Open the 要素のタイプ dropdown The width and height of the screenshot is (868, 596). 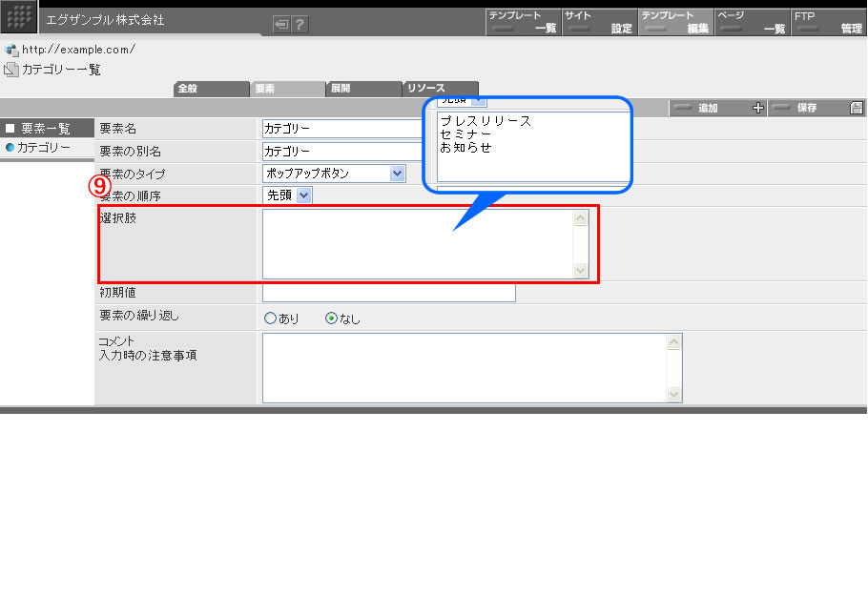click(x=398, y=174)
